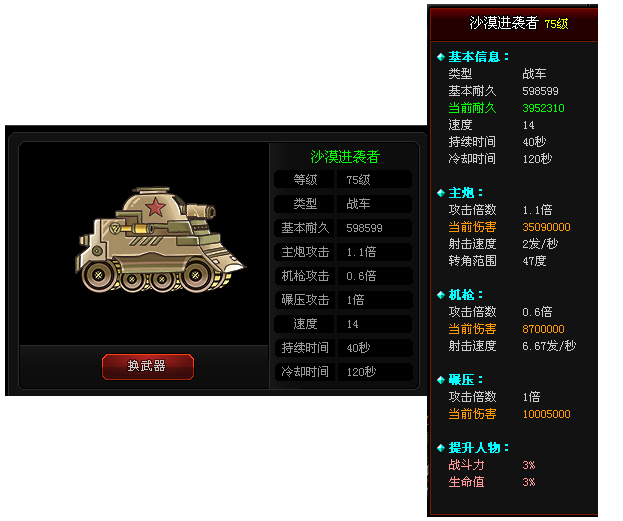Click the pink 战斗力 3% bonus line

(492, 465)
